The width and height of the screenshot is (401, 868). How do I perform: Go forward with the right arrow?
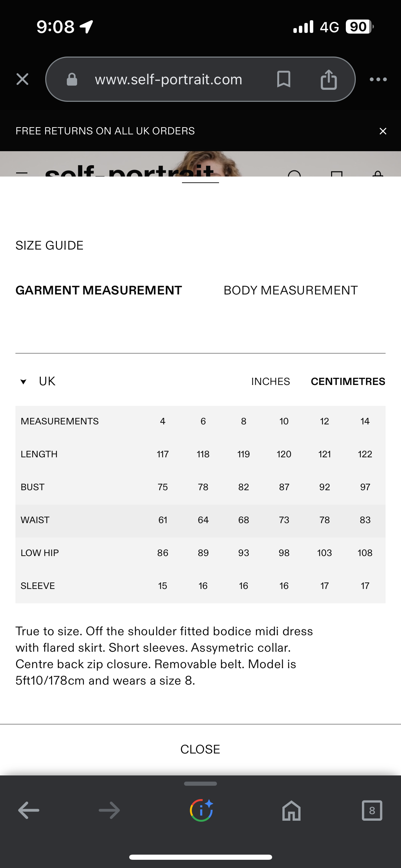109,810
